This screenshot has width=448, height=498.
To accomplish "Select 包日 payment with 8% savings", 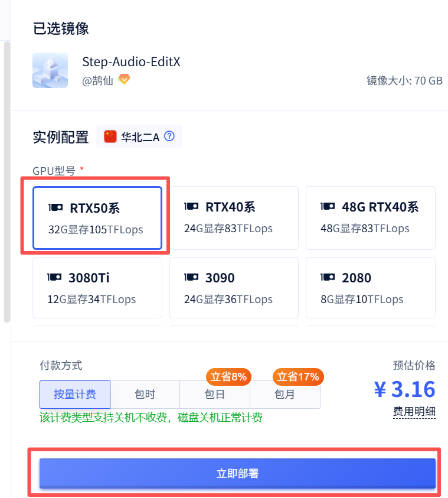I will pos(214,394).
